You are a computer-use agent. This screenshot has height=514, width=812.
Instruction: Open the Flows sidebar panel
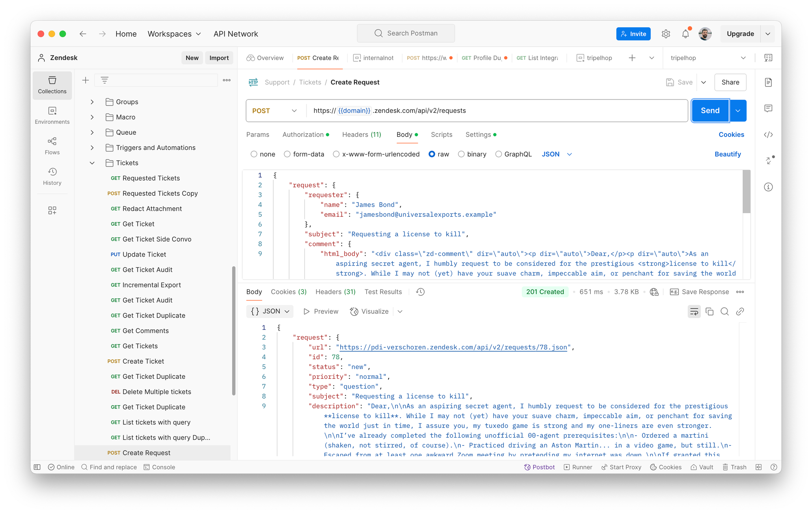pyautogui.click(x=52, y=146)
